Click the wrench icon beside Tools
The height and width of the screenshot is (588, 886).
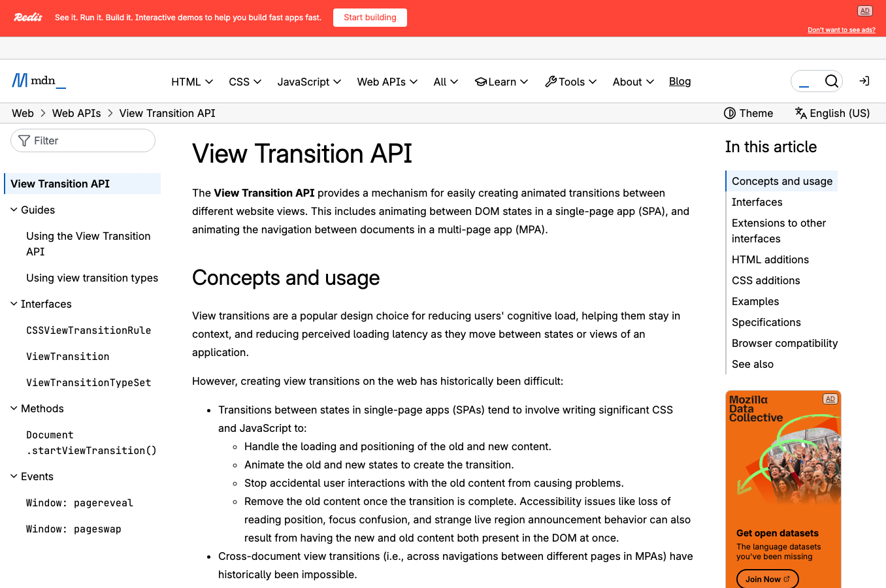[551, 82]
